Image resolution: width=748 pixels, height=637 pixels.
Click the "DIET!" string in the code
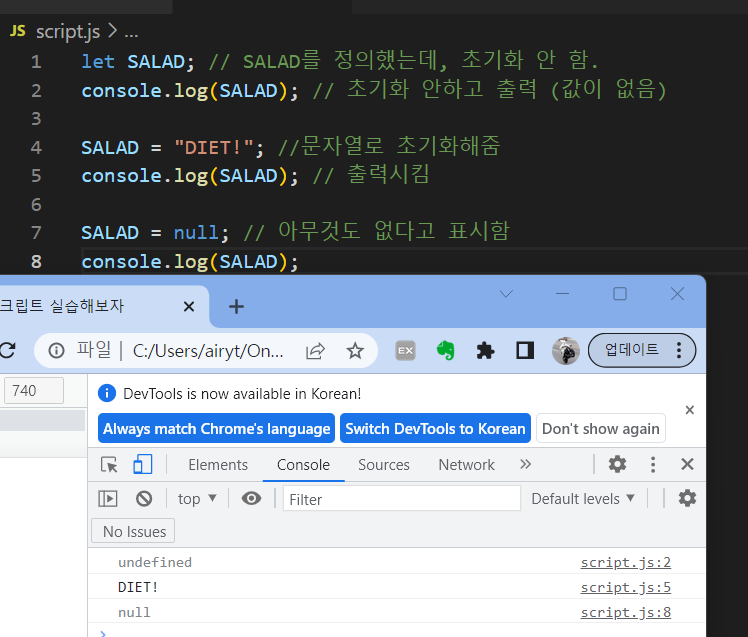tap(213, 147)
